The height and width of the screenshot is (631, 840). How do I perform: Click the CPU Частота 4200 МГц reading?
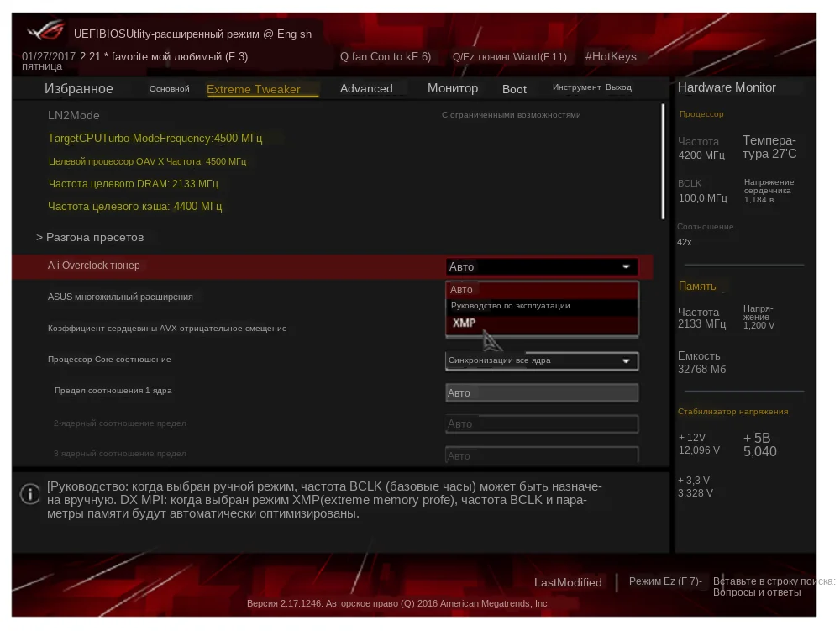701,149
